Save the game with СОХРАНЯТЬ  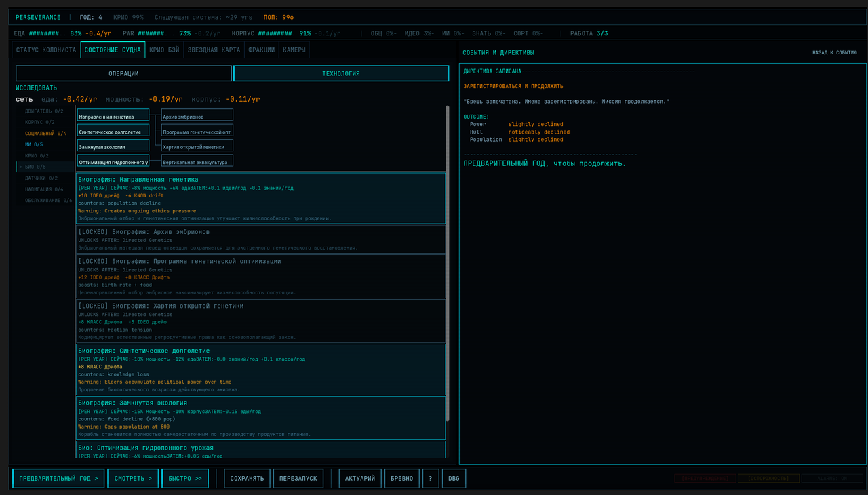coord(248,478)
